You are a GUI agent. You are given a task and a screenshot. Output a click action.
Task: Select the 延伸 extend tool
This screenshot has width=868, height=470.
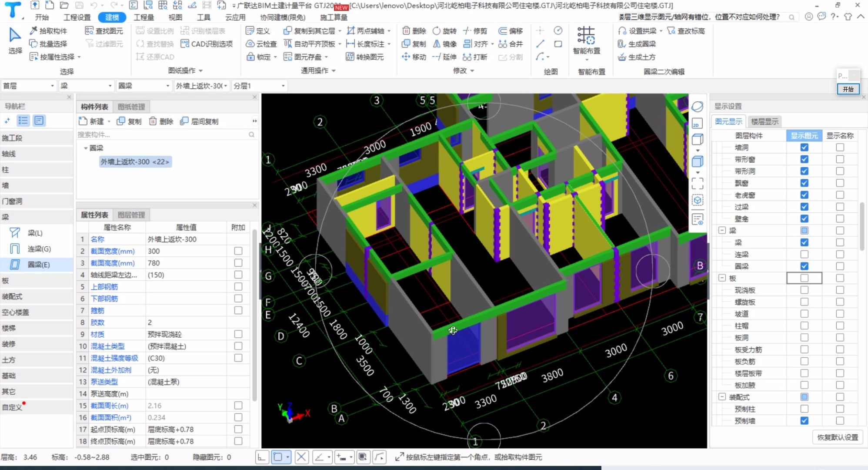pos(444,57)
